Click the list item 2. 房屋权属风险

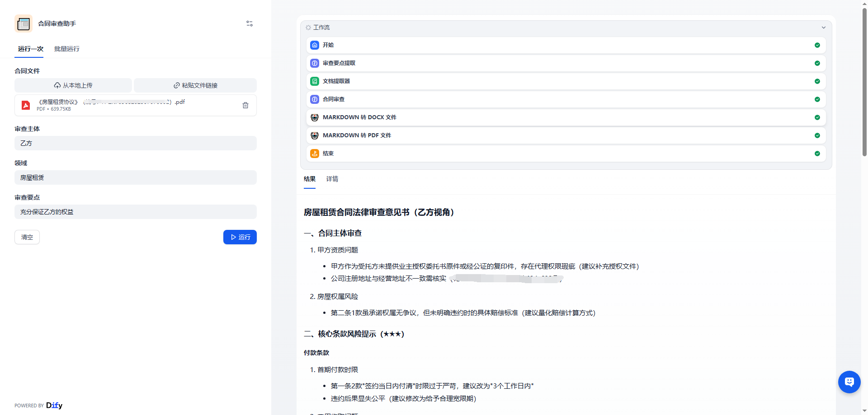334,297
